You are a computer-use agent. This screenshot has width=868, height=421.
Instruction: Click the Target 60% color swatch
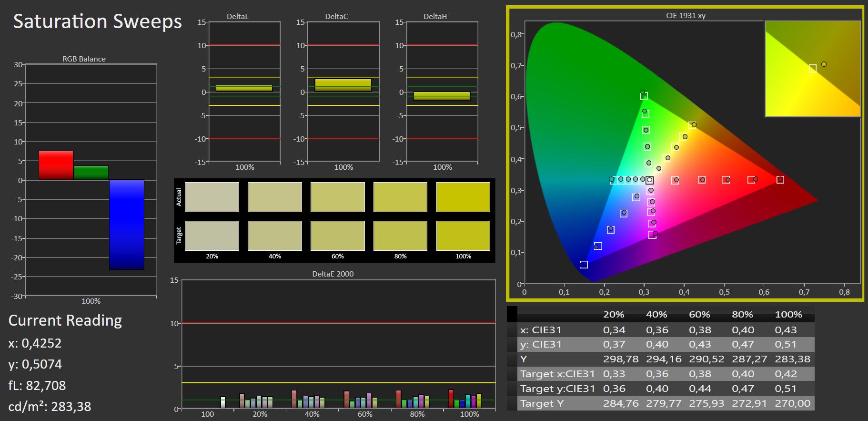coord(337,236)
